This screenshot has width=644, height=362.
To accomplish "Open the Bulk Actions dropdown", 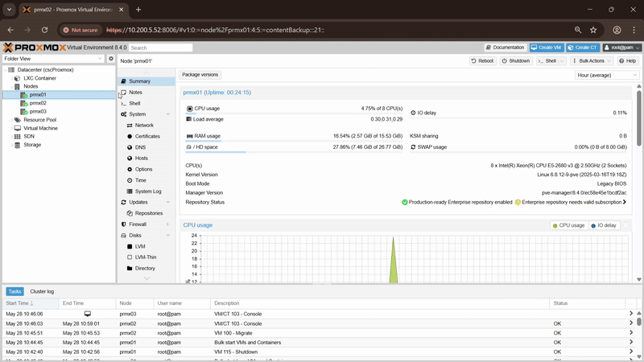I will (x=591, y=61).
